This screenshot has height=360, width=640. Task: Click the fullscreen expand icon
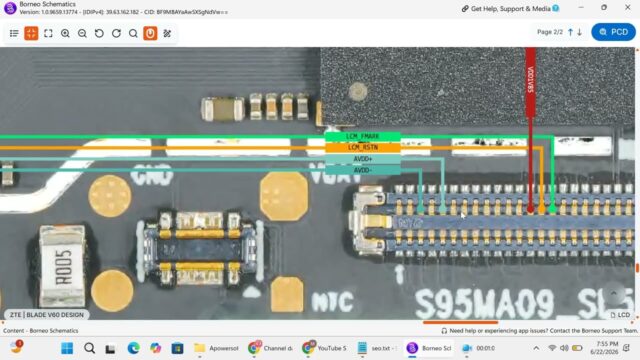coord(48,33)
